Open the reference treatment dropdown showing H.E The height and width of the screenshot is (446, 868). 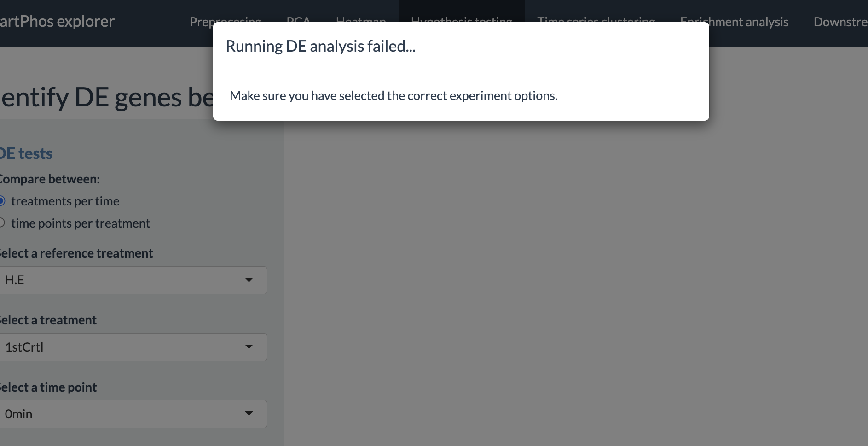coord(133,280)
